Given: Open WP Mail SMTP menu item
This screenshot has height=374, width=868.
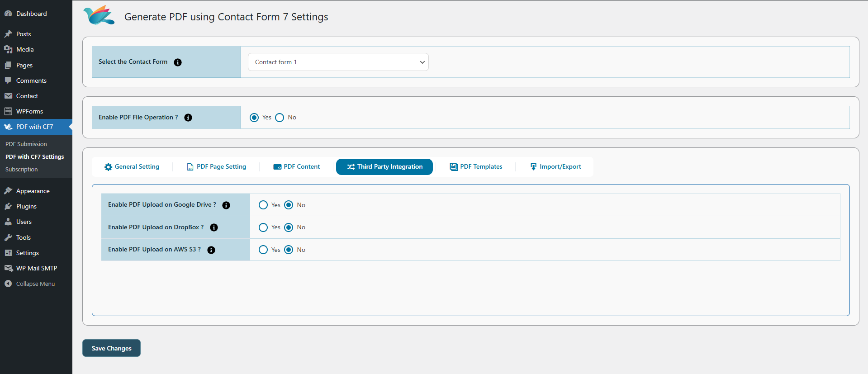Looking at the screenshot, I should [x=36, y=268].
